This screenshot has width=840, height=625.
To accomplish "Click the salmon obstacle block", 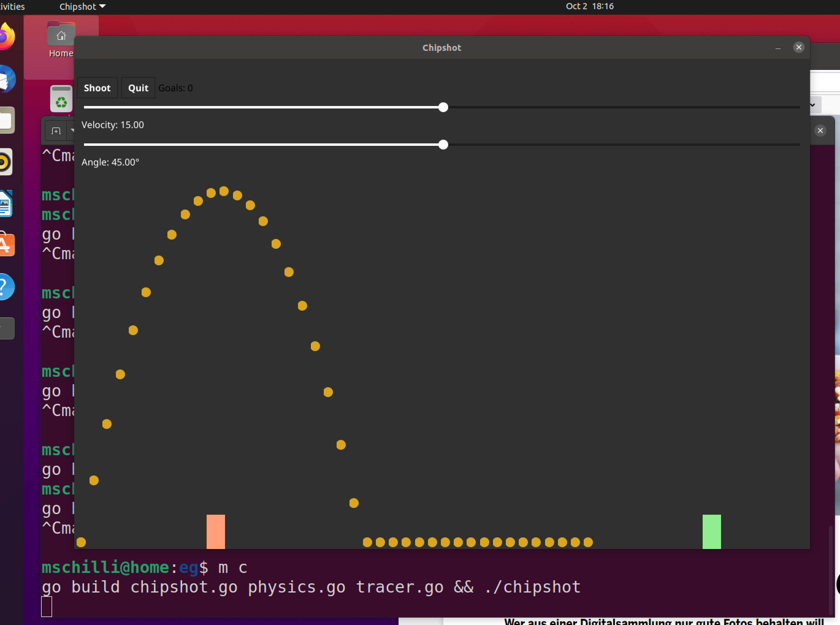I will pos(216,532).
